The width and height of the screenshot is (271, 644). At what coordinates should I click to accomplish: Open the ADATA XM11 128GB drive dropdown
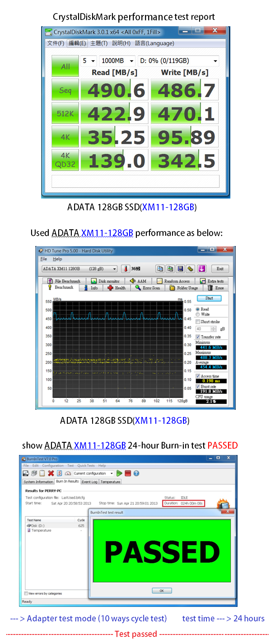tap(79, 269)
